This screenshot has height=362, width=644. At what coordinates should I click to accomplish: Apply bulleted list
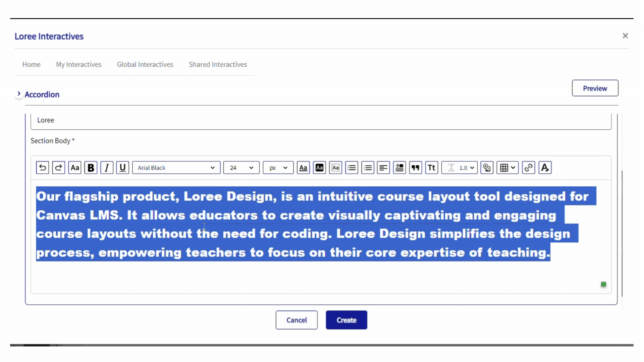click(x=352, y=168)
